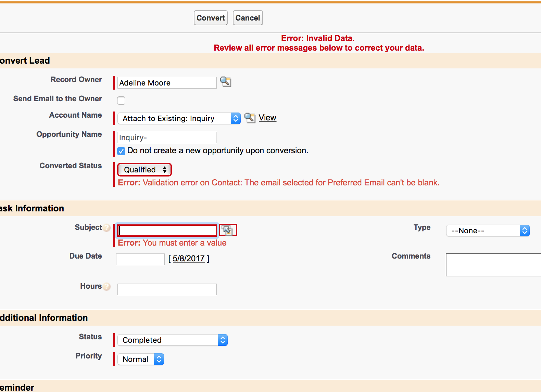Click the Due Date input field
This screenshot has height=392, width=541.
click(x=140, y=259)
